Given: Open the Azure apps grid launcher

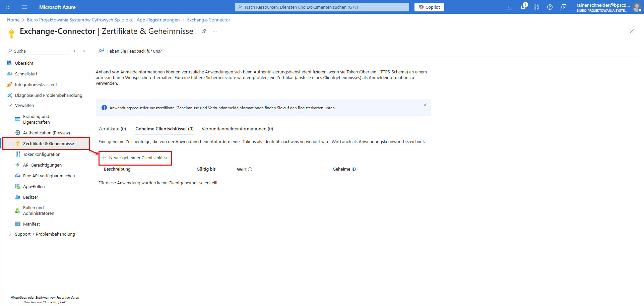Looking at the screenshot, I should (x=8, y=7).
